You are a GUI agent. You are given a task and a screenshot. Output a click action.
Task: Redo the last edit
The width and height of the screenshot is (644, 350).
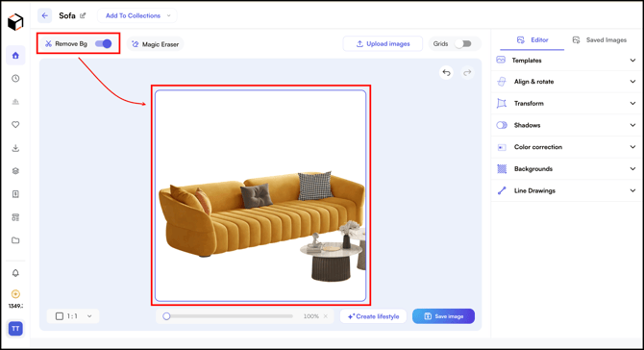pos(467,73)
